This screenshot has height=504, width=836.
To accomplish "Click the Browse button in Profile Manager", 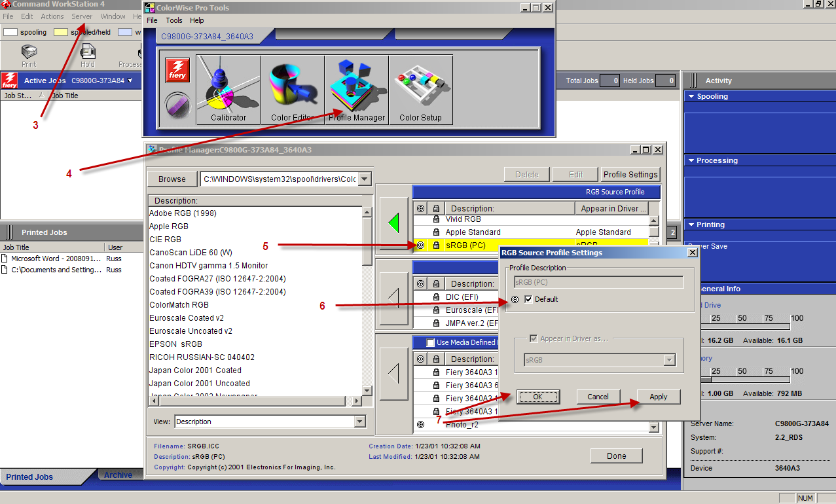I will click(x=172, y=179).
